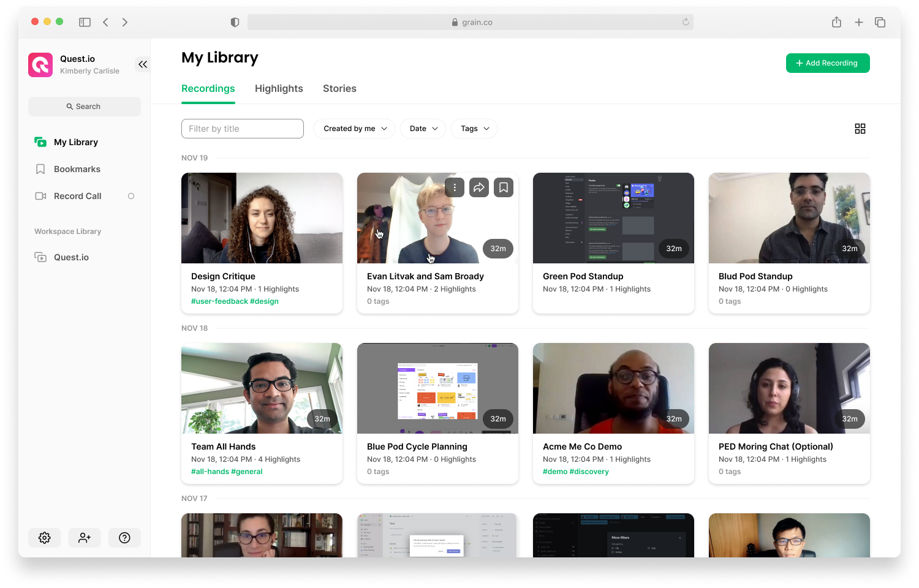Image resolution: width=919 pixels, height=588 pixels.
Task: Bookmark the Evan Litvak and Sam Broady recording
Action: [x=504, y=187]
